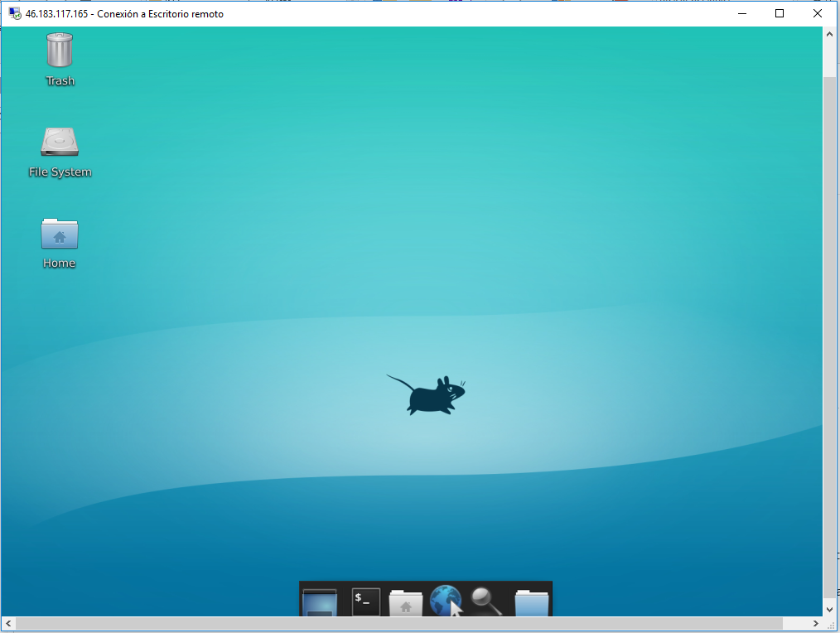Click the horizontal scrollbar thumb
Viewport: 840px width, 633px height.
tap(399, 623)
